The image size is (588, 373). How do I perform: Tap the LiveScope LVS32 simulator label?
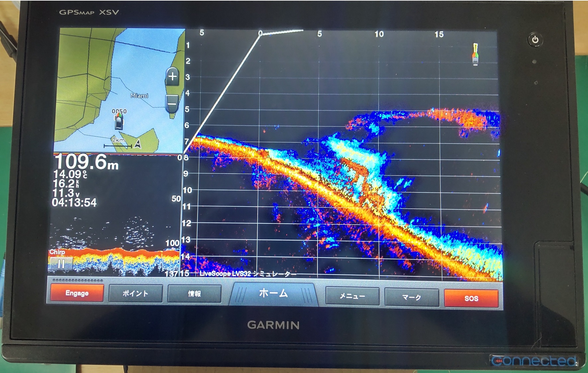248,273
